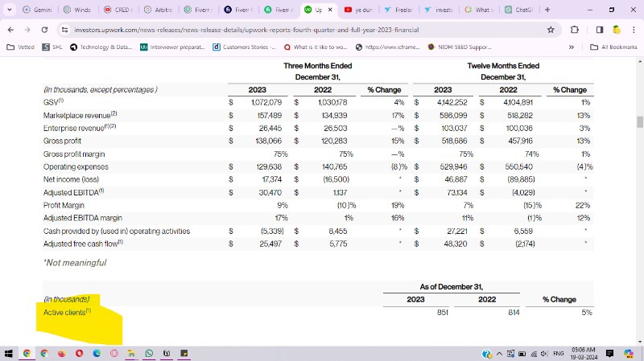Image resolution: width=644 pixels, height=361 pixels.
Task: Open the browser side panel
Action: [599, 30]
